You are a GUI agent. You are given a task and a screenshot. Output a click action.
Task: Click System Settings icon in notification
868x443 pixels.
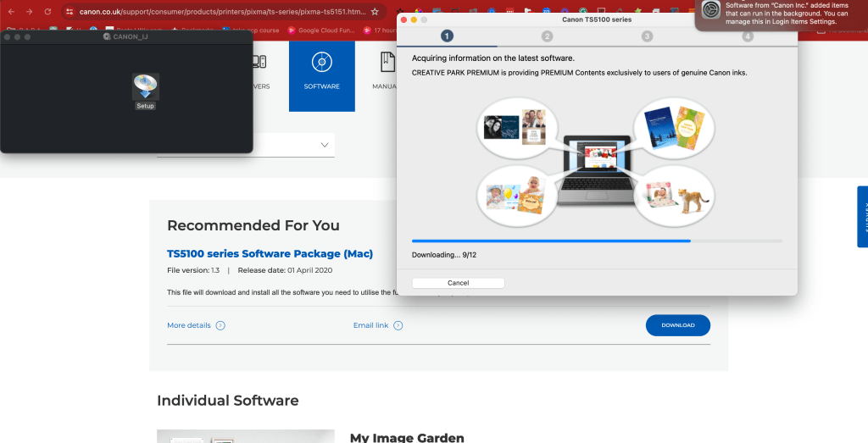(711, 10)
